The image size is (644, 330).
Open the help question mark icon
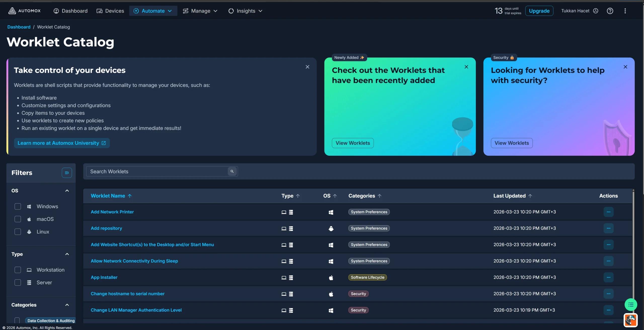[610, 11]
